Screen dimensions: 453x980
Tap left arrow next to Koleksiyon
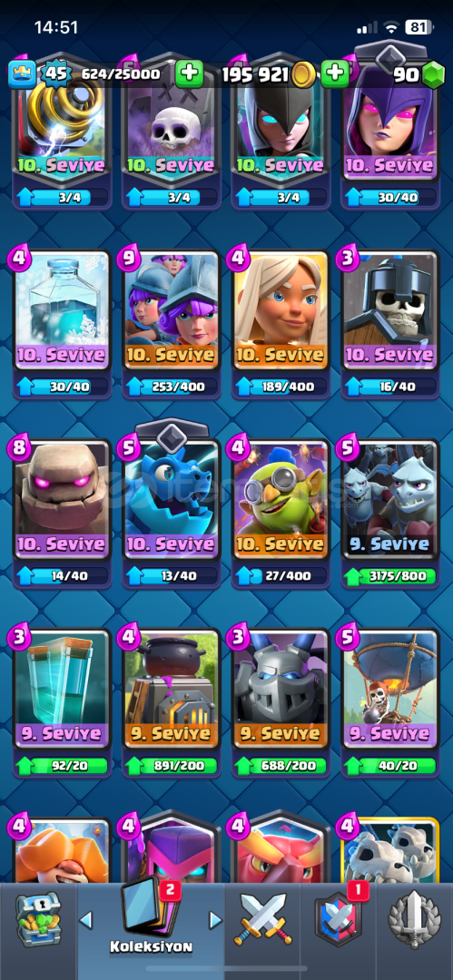click(86, 919)
